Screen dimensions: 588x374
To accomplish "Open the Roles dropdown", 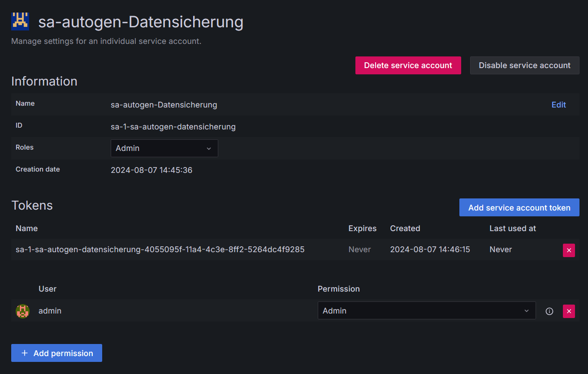I will [164, 148].
